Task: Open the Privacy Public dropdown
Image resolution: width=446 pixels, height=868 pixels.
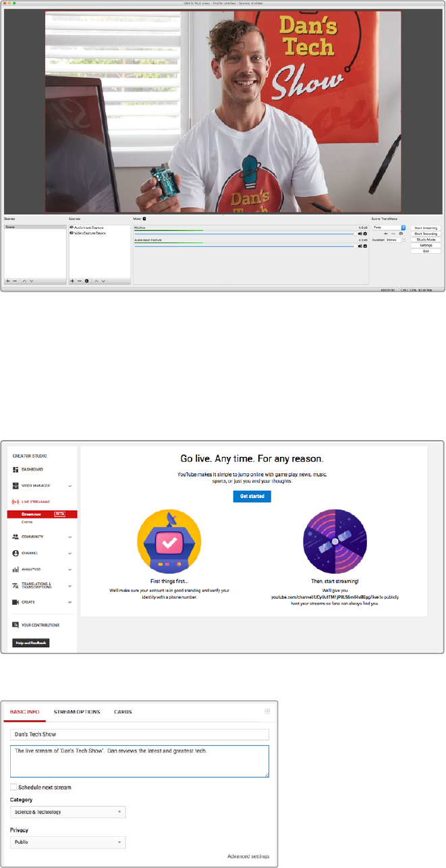Action: point(68,842)
